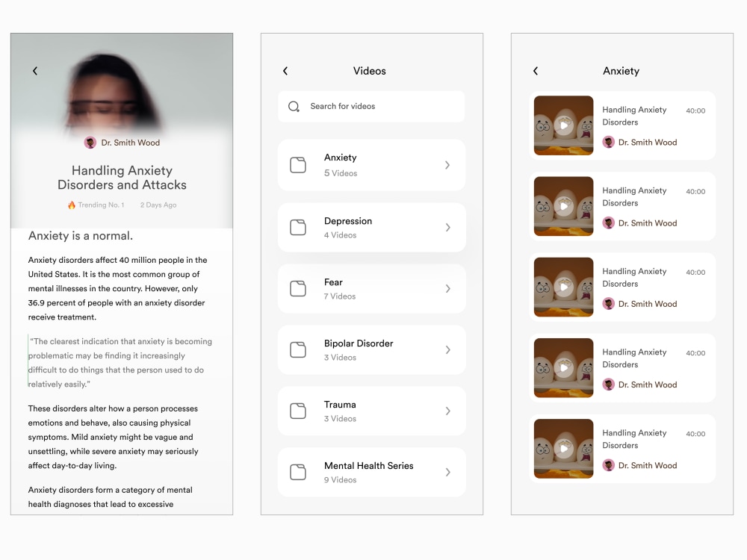The image size is (747, 560).
Task: Play the first Handling Anxiety video
Action: [x=563, y=125]
